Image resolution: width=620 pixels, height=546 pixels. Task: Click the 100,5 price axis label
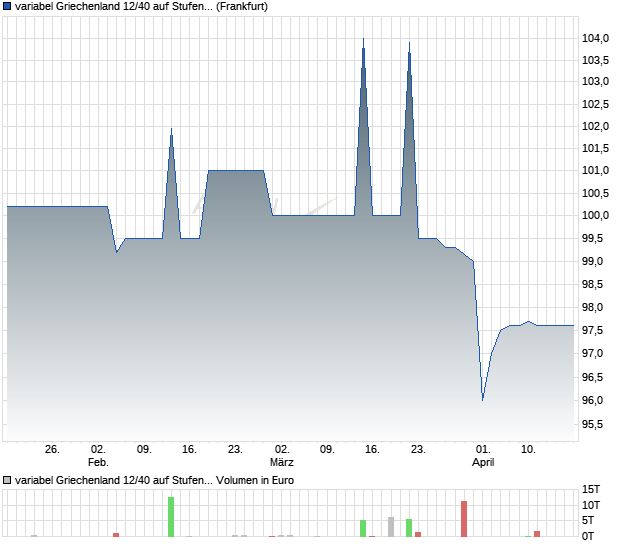(595, 193)
